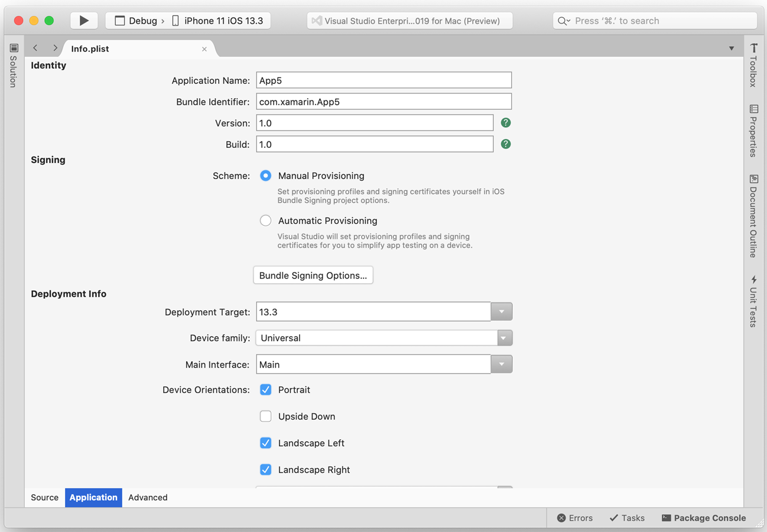Click the Run play button

coord(84,21)
